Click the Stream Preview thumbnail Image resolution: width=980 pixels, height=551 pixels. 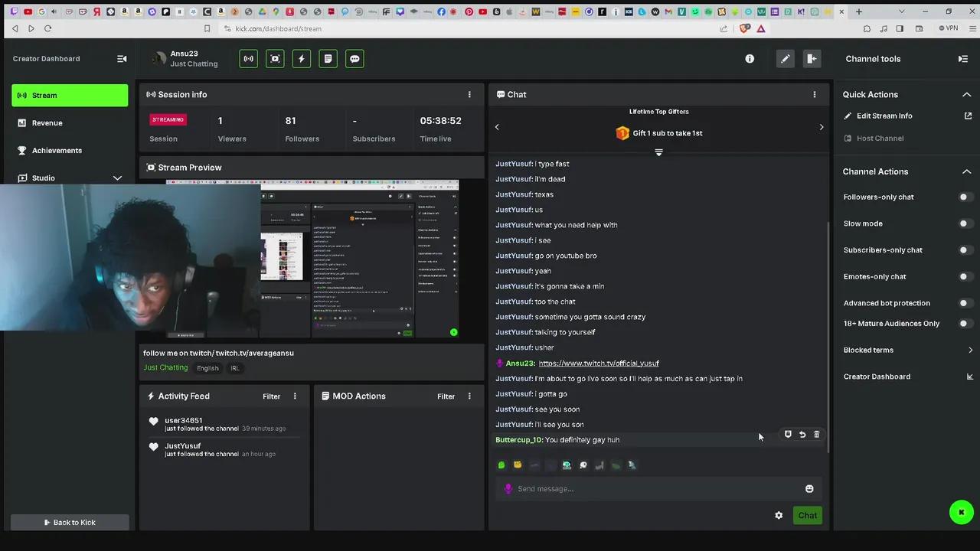click(x=312, y=259)
